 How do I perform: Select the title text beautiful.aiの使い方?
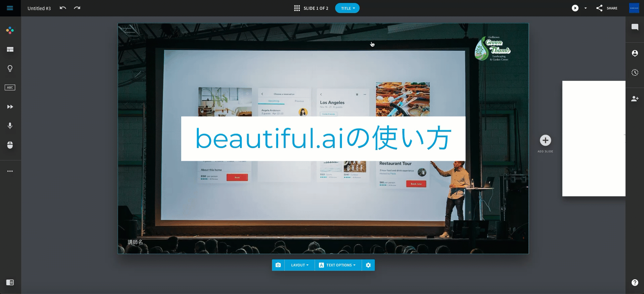(x=323, y=138)
